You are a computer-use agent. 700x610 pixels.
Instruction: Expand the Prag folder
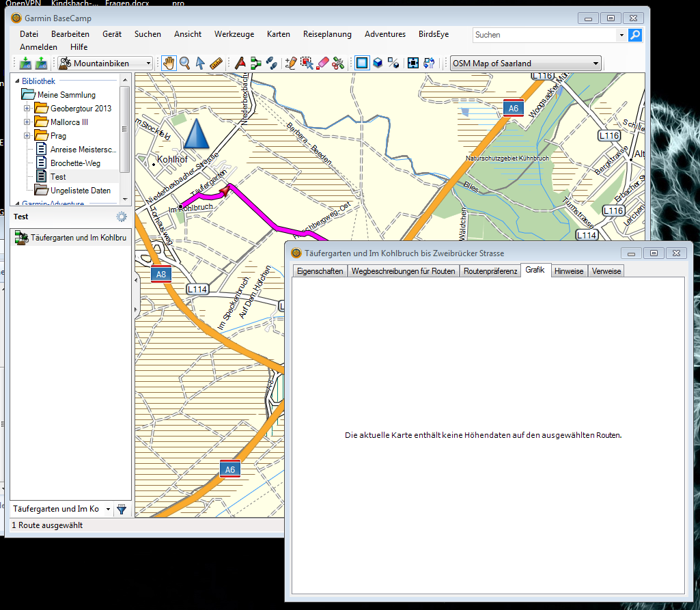click(x=27, y=136)
